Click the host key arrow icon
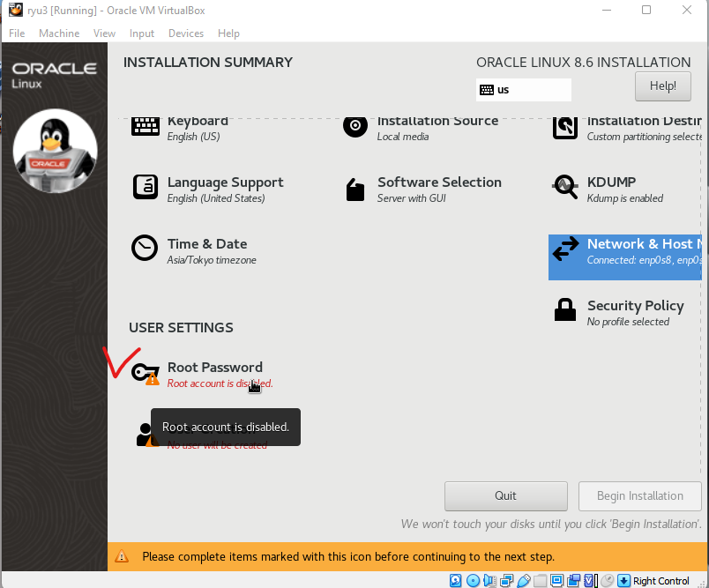 click(x=623, y=580)
